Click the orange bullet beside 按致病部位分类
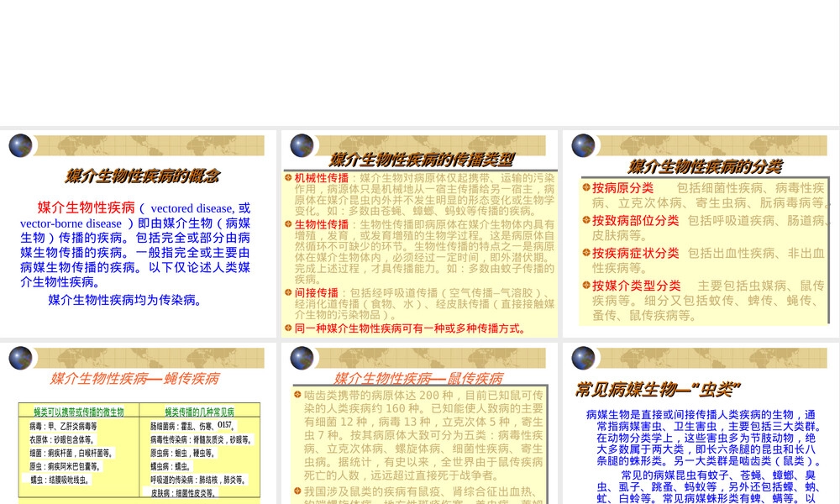This screenshot has height=504, width=840. [x=586, y=219]
